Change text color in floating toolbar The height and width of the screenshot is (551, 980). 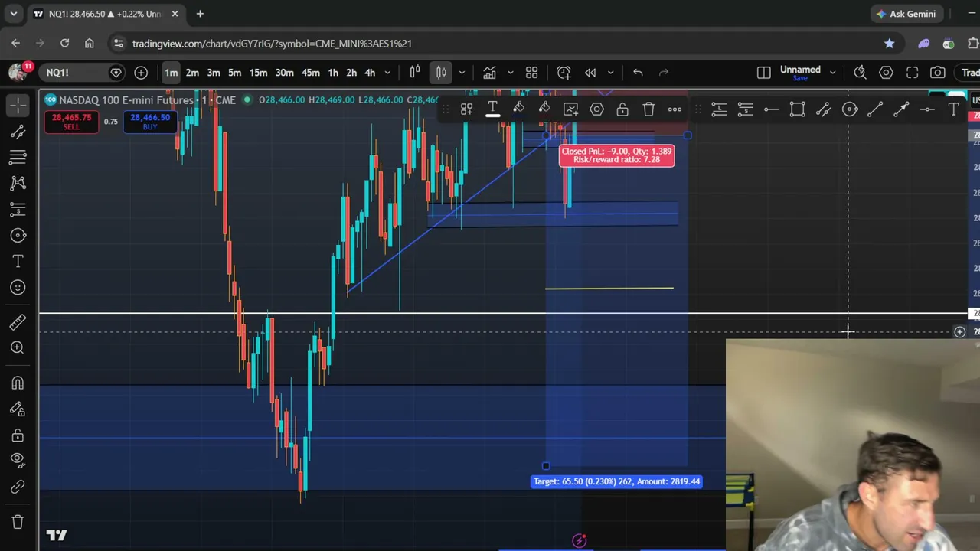point(492,109)
